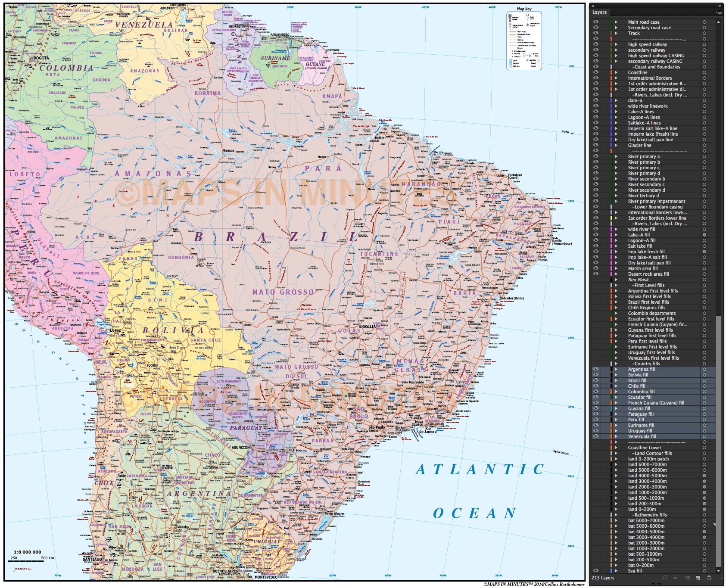This screenshot has width=726, height=588.
Task: Click target circle for Main road case
Action: tap(704, 22)
